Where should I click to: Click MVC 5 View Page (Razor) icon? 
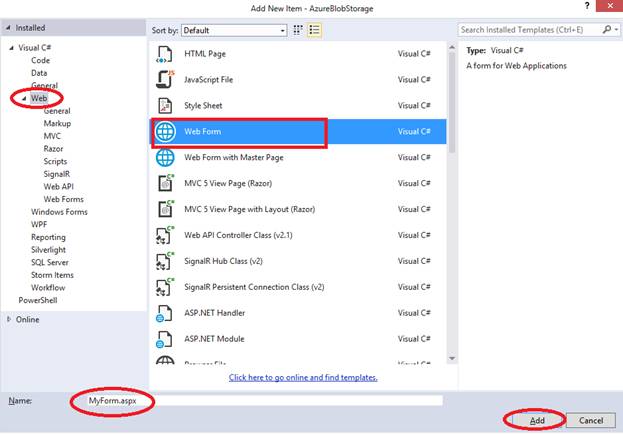coord(165,183)
